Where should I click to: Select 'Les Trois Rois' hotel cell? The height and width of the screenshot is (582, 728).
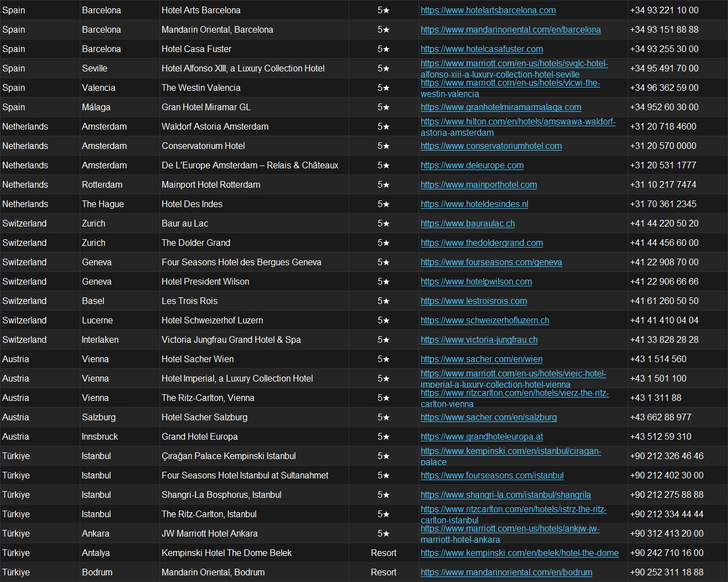click(254, 301)
